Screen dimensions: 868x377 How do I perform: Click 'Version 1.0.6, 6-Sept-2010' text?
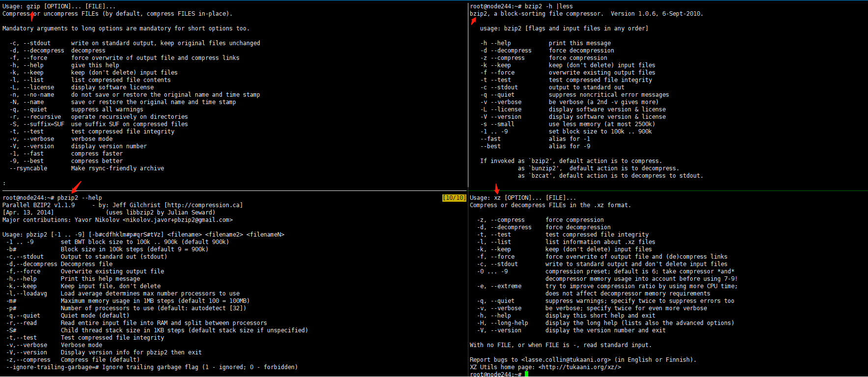click(x=657, y=14)
